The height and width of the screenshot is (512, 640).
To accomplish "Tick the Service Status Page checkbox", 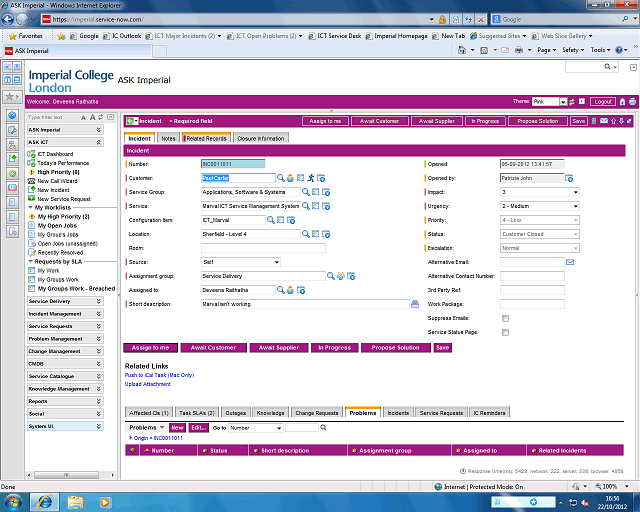I will point(505,331).
